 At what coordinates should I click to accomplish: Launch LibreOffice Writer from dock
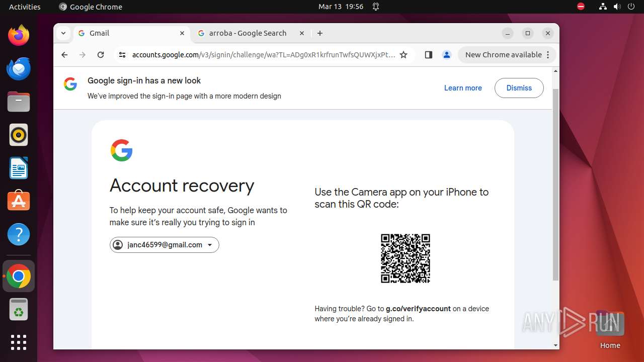19,168
